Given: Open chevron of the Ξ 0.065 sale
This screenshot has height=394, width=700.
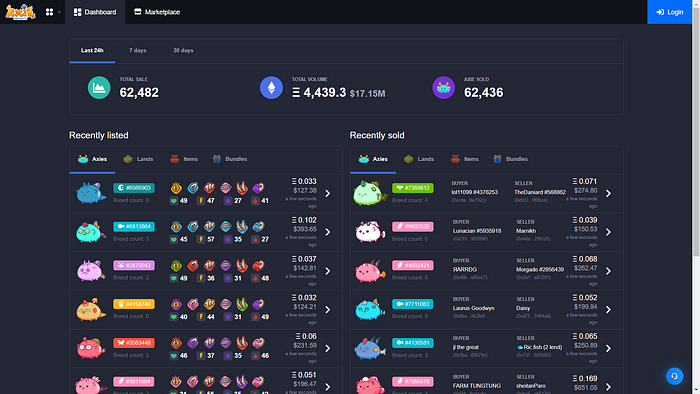Looking at the screenshot, I should [608, 348].
